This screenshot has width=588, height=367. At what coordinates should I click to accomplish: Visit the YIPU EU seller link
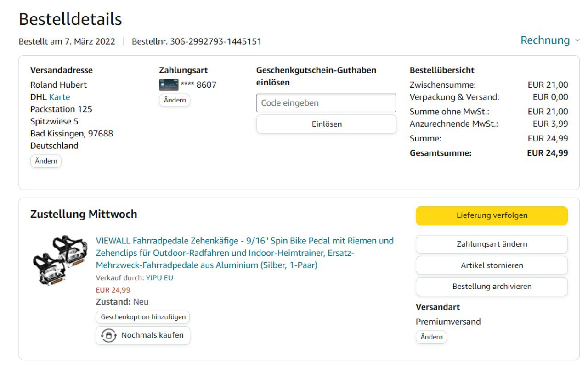click(159, 278)
